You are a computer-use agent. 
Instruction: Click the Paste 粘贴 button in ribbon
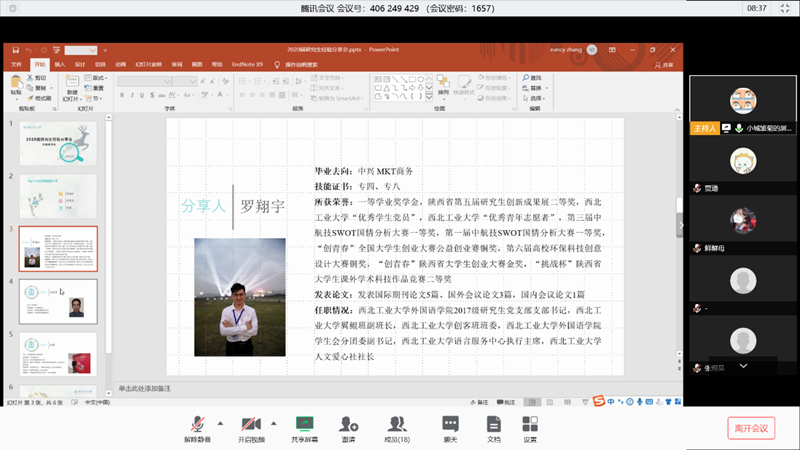(x=16, y=88)
